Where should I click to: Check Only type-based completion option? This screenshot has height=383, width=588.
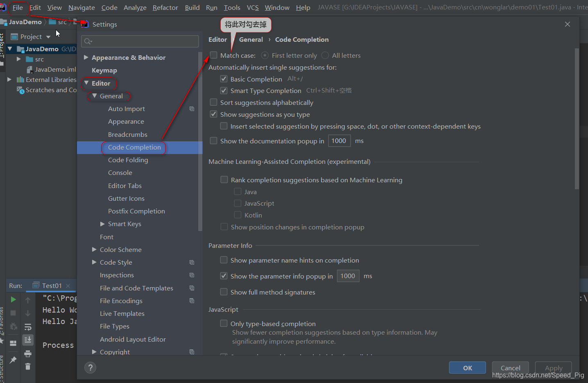pyautogui.click(x=224, y=323)
